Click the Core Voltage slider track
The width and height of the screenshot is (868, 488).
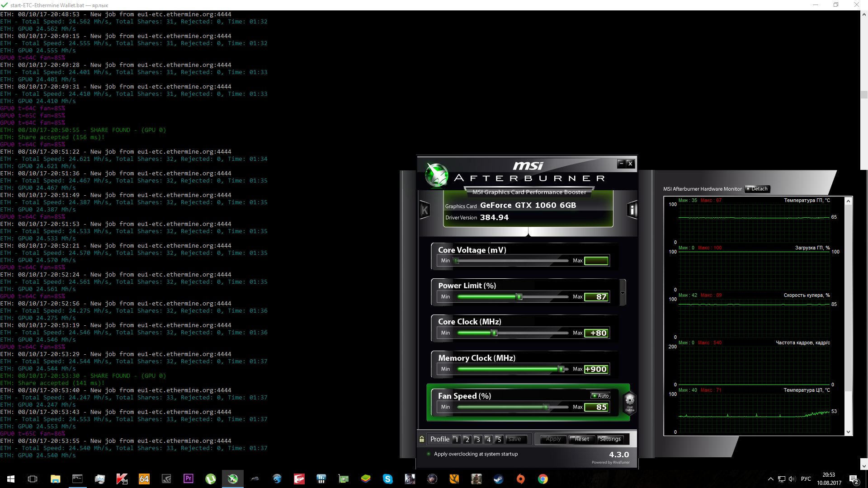(513, 261)
